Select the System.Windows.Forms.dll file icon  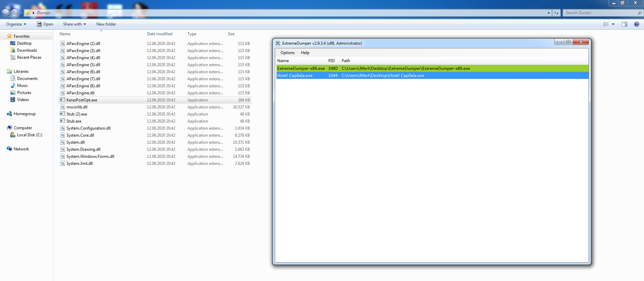click(62, 156)
